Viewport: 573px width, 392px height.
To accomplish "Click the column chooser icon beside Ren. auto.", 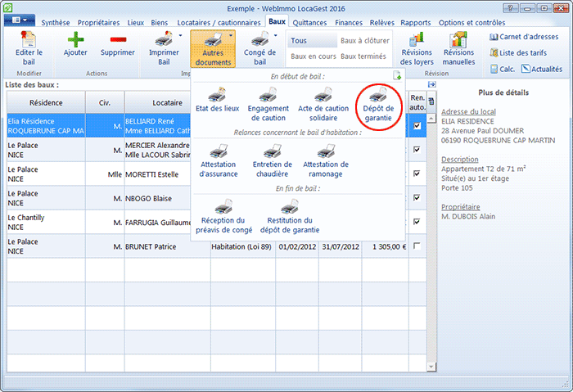I will coord(431,101).
